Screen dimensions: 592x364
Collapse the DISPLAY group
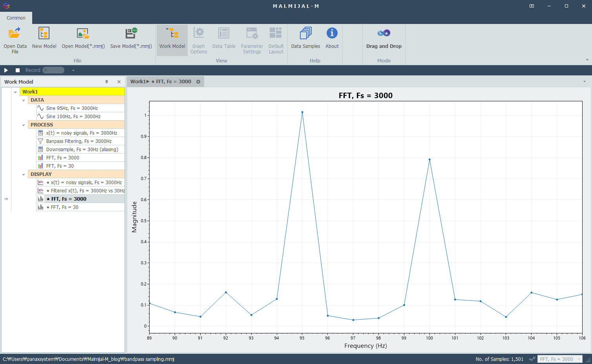point(24,174)
